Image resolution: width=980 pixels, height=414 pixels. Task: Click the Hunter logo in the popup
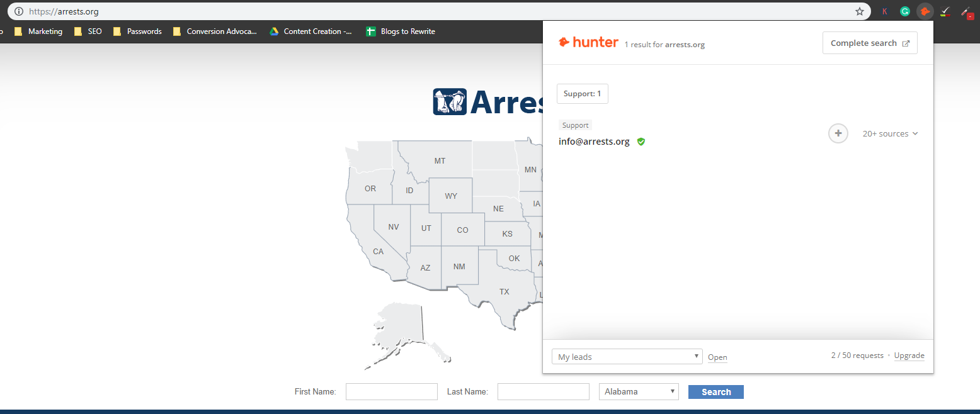(x=589, y=43)
